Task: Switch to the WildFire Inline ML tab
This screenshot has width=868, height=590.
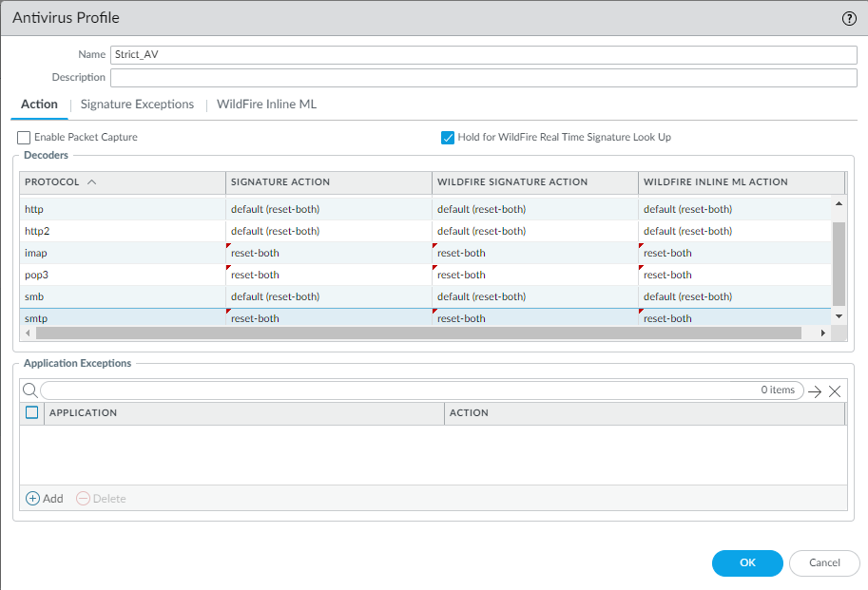Action: click(266, 105)
